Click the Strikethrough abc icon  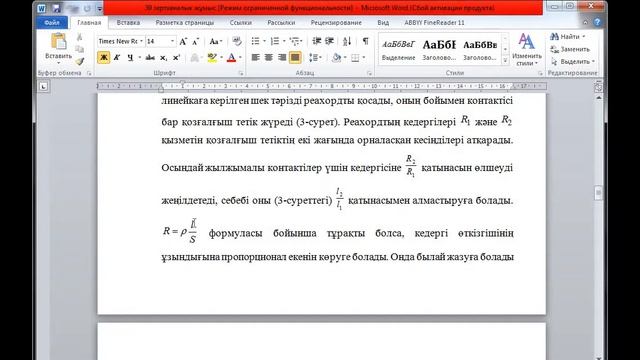[x=150, y=58]
